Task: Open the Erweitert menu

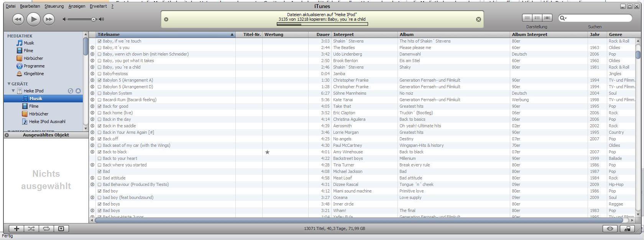Action: coord(98,6)
